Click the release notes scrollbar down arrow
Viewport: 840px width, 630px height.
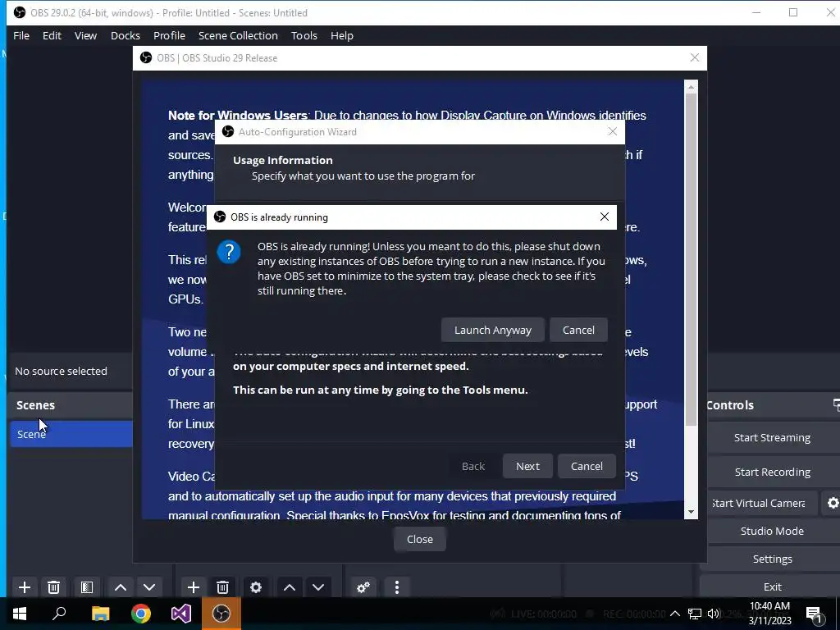(691, 512)
